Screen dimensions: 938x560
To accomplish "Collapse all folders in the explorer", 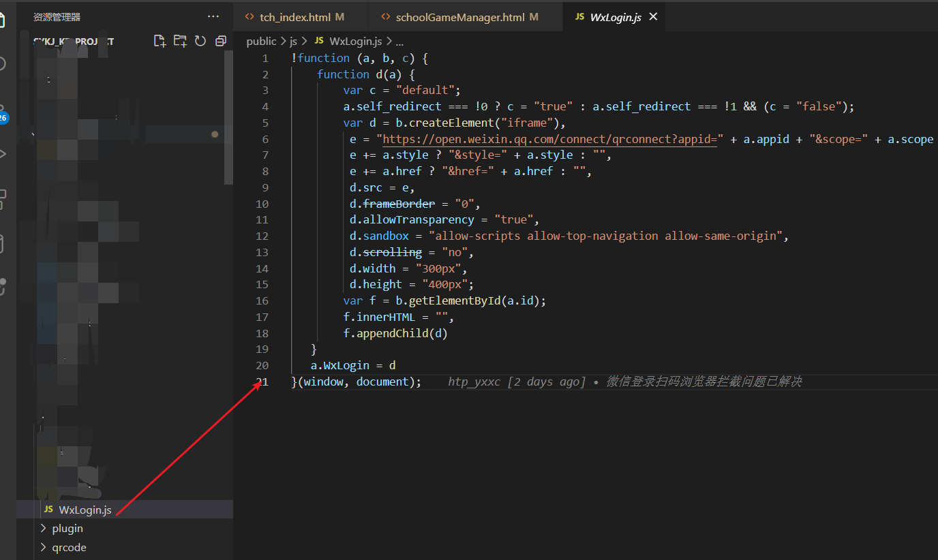I will point(220,42).
